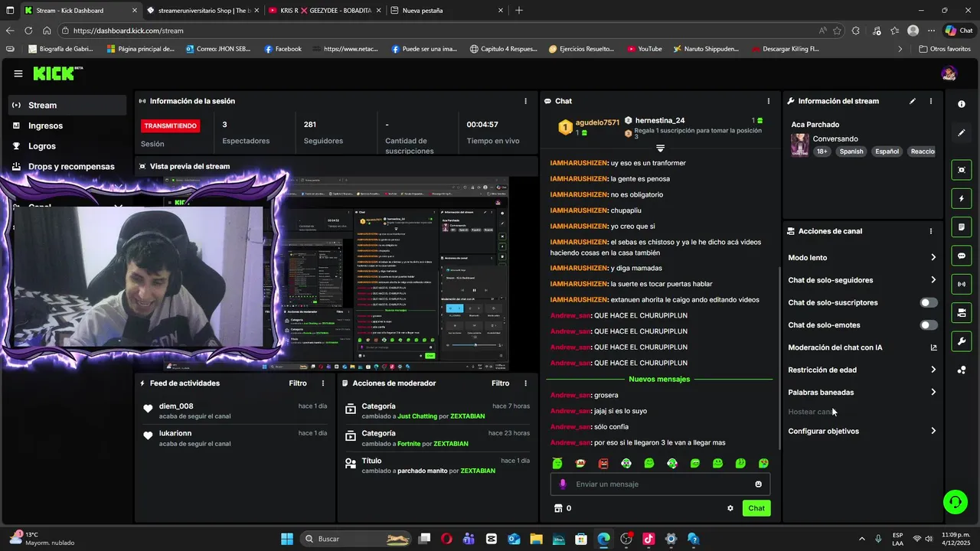Select the green emote with heart eyes
The width and height of the screenshot is (980, 551).
pyautogui.click(x=763, y=464)
